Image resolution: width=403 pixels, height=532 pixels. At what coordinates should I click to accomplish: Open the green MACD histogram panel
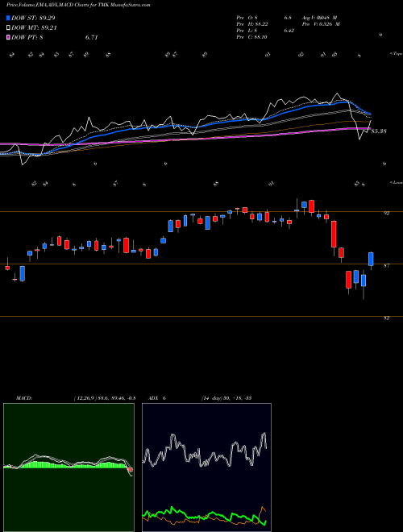69,468
